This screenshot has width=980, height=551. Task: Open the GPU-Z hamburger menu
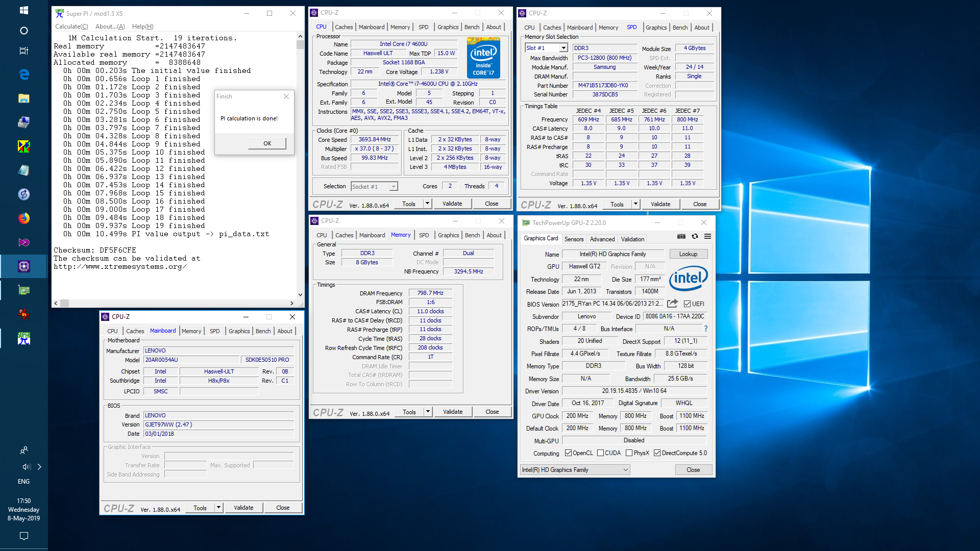pyautogui.click(x=707, y=236)
